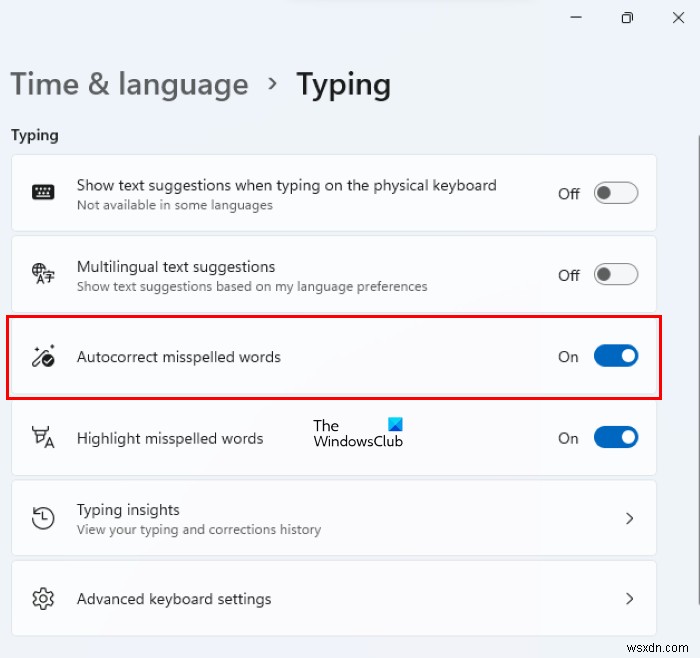Click the multilingual globe translate icon
700x658 pixels.
pos(43,273)
